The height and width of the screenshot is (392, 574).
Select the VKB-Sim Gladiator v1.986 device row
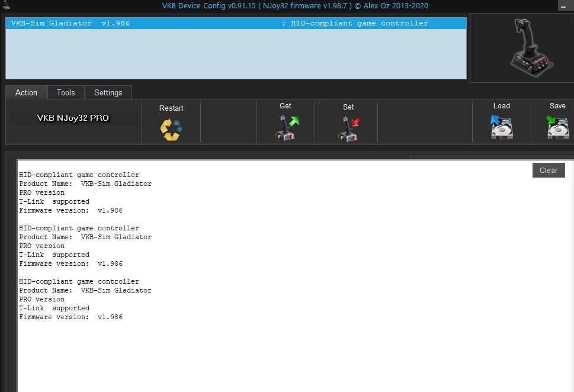[236, 23]
